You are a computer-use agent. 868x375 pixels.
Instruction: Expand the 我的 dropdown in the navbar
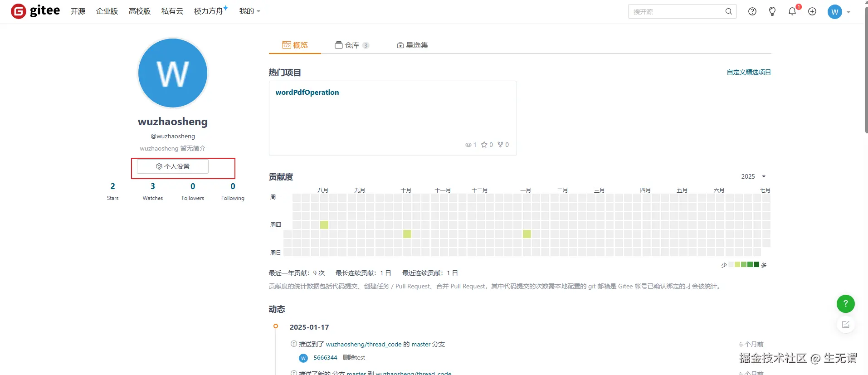pyautogui.click(x=250, y=11)
